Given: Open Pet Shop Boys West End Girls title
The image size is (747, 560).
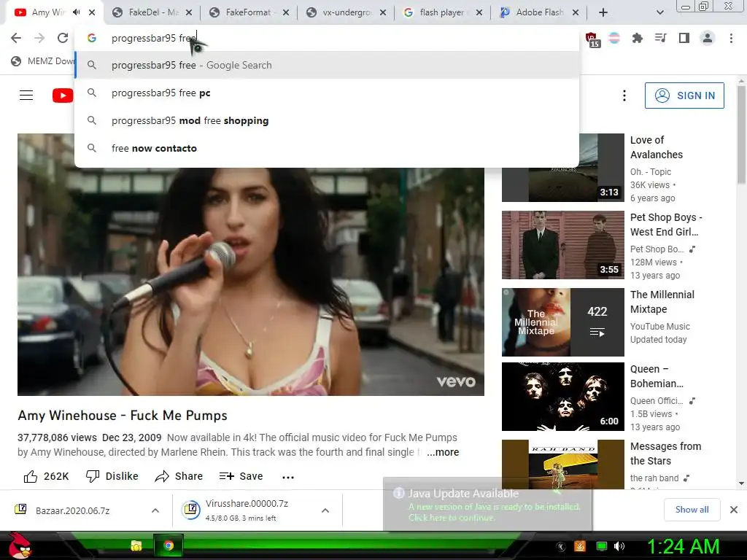Looking at the screenshot, I should tap(666, 225).
